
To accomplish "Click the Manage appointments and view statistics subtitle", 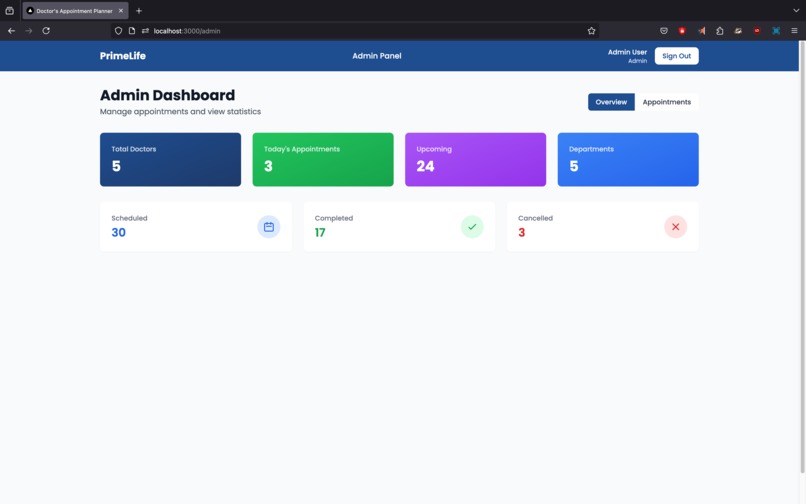I will [x=180, y=112].
